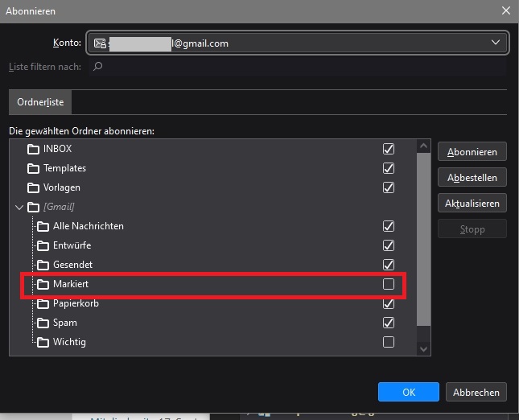
Task: Click the Entwürfe folder icon
Action: click(43, 245)
